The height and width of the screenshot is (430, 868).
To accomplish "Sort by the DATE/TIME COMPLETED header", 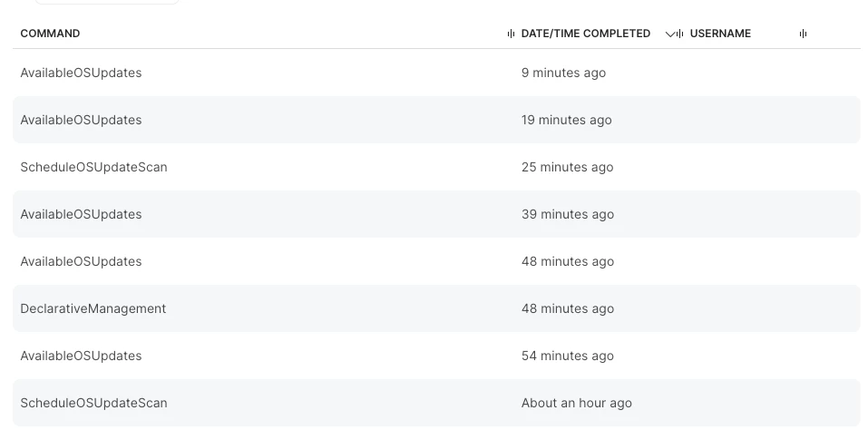I will click(586, 34).
